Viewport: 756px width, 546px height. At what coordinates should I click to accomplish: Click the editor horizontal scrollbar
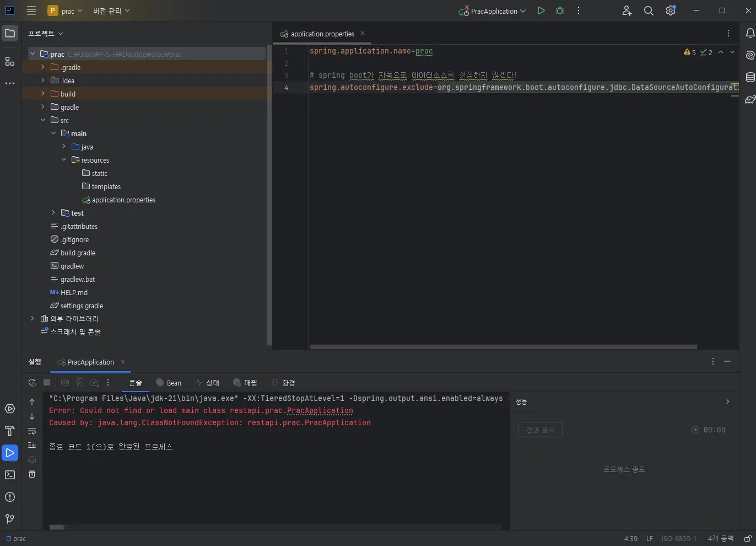click(x=504, y=347)
